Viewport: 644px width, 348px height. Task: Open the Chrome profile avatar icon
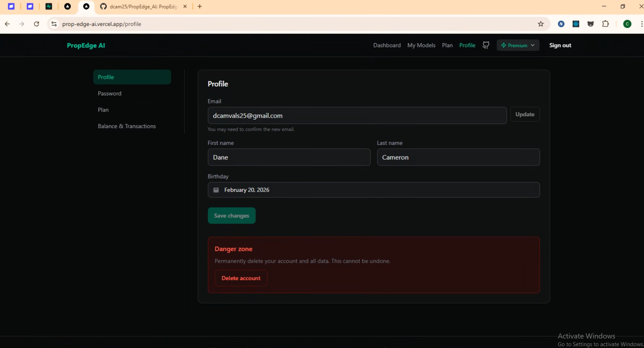[627, 24]
